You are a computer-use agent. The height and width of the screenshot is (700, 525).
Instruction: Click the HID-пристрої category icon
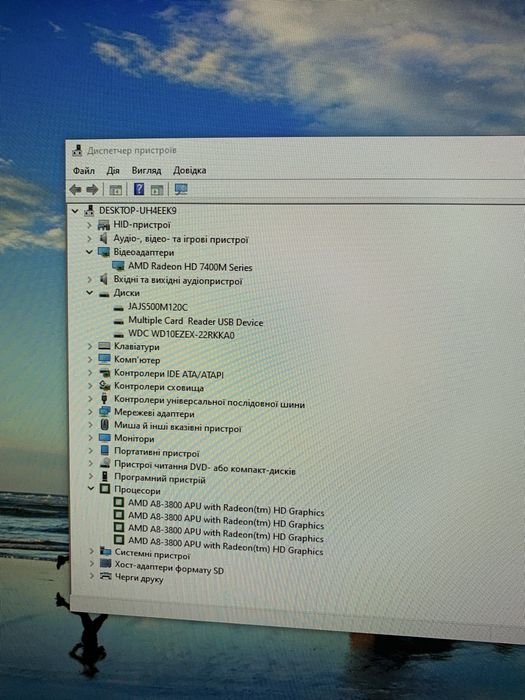coord(104,225)
